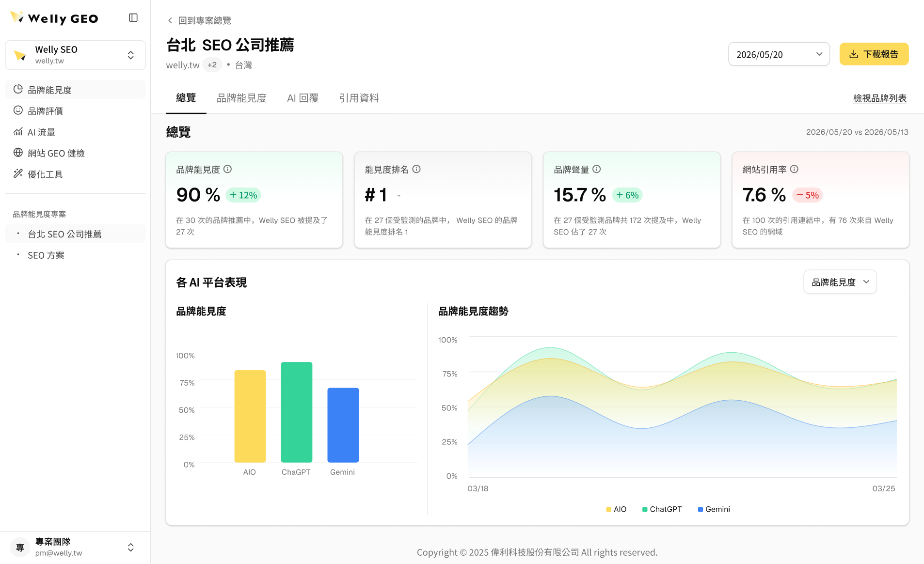This screenshot has width=924, height=564.
Task: Open the 檢視品牌列表 link
Action: tap(879, 98)
